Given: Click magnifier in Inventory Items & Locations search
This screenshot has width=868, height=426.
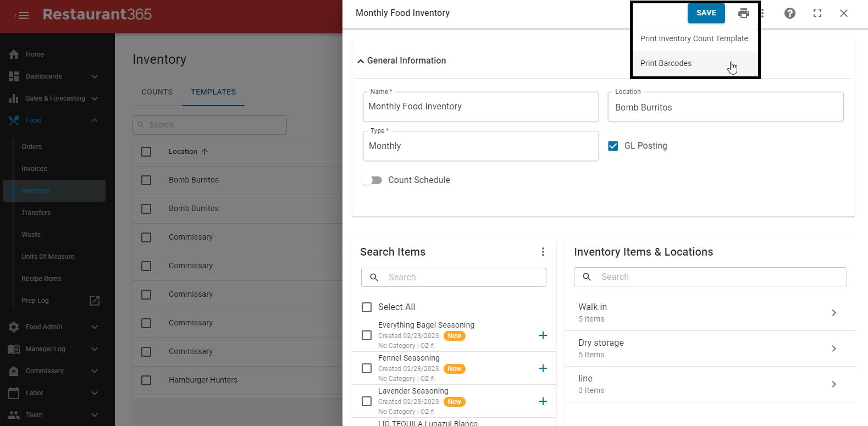Looking at the screenshot, I should pos(587,277).
